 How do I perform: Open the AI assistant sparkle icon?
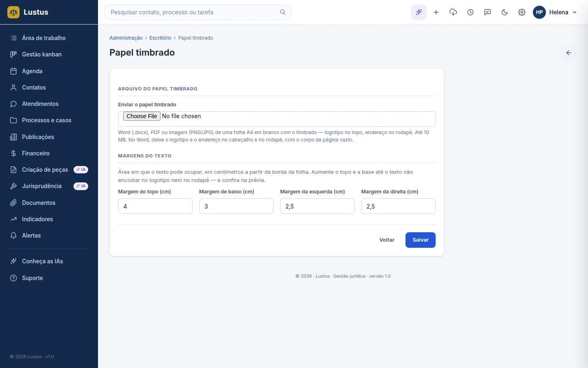click(419, 12)
